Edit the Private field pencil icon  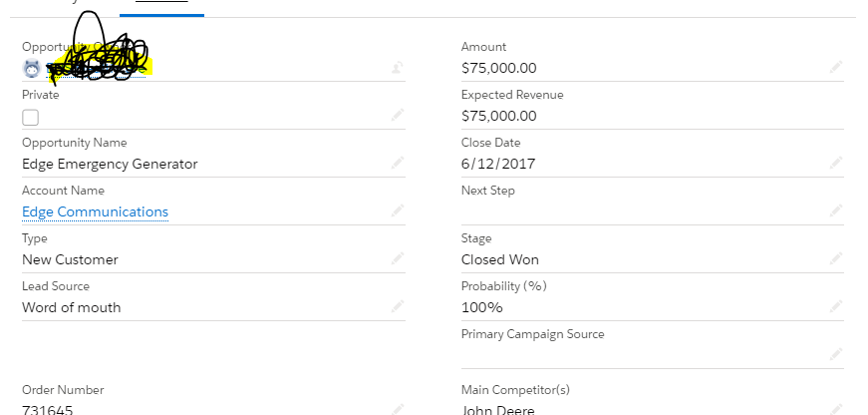point(398,116)
